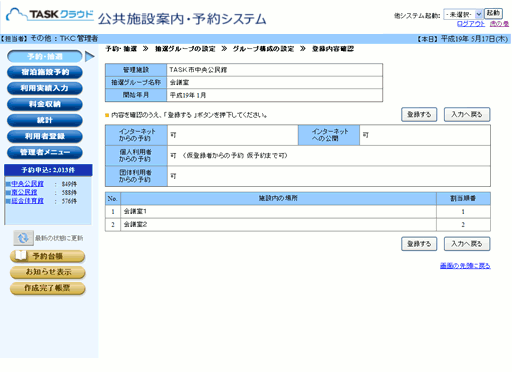The image size is (512, 372).
Task: Open the 宿泊施設予約 menu
Action: pyautogui.click(x=45, y=72)
